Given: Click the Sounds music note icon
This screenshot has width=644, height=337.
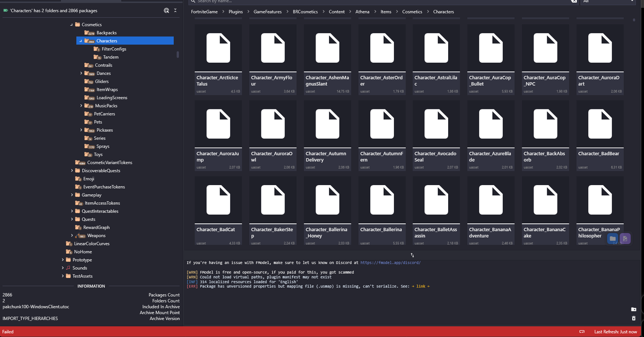Looking at the screenshot, I should click(68, 268).
